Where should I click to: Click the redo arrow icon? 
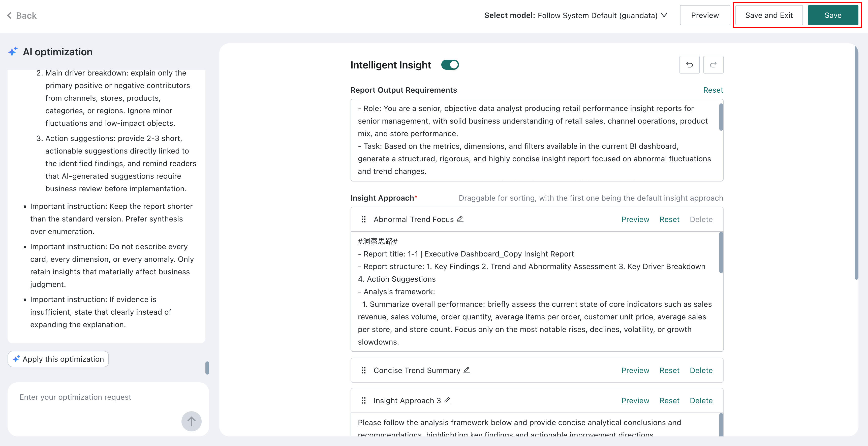coord(713,65)
